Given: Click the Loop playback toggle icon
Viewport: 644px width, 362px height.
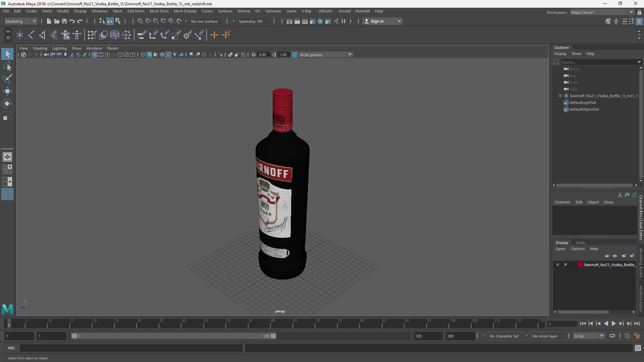Looking at the screenshot, I should [x=612, y=336].
